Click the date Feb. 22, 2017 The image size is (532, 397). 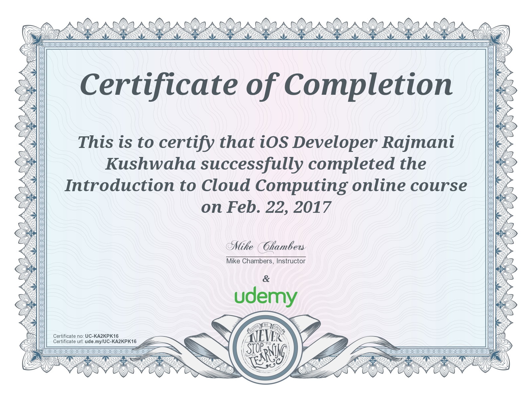279,207
